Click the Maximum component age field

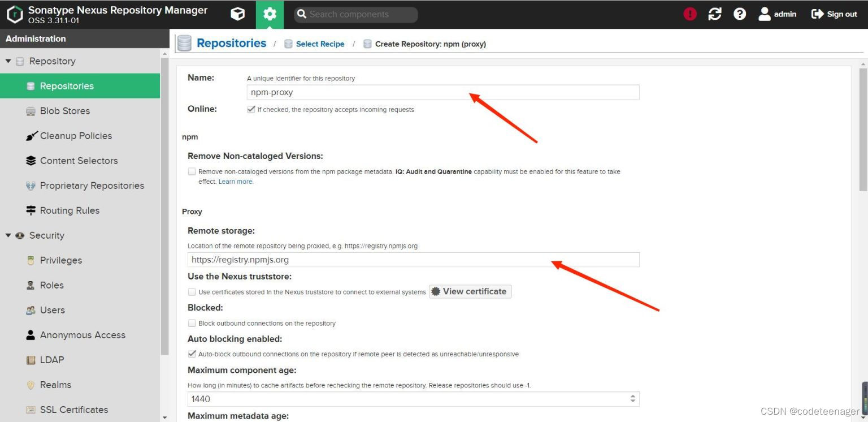click(414, 399)
